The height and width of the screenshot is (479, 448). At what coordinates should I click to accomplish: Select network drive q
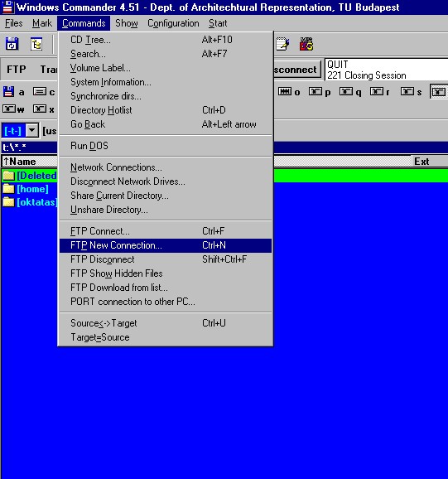350,92
